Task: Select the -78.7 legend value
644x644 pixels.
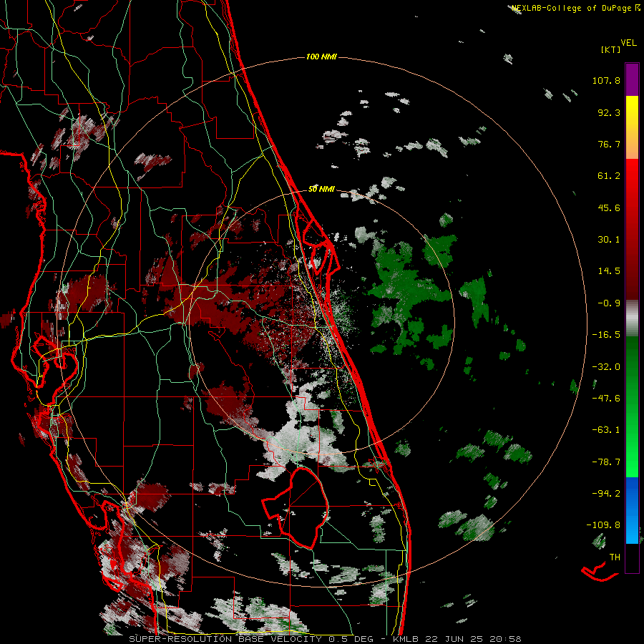Action: coord(606,462)
